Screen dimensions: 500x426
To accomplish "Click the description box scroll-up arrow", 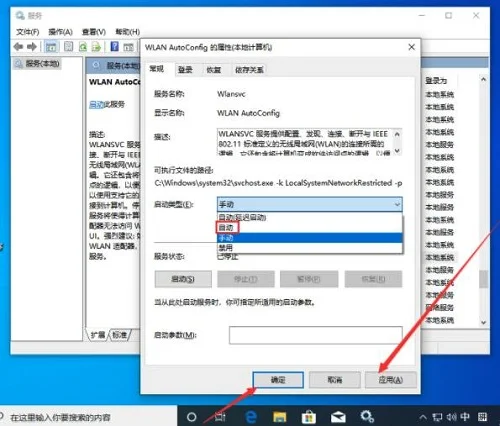I will [397, 134].
